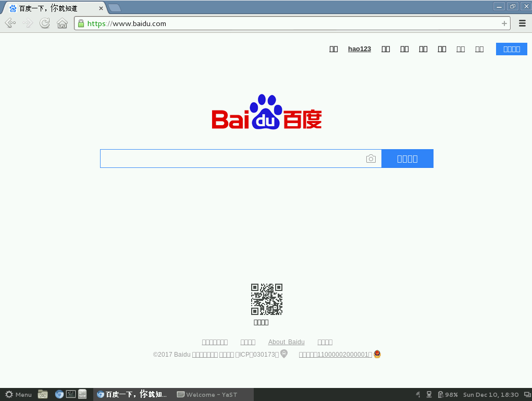Minimize the browser window

tap(499, 6)
